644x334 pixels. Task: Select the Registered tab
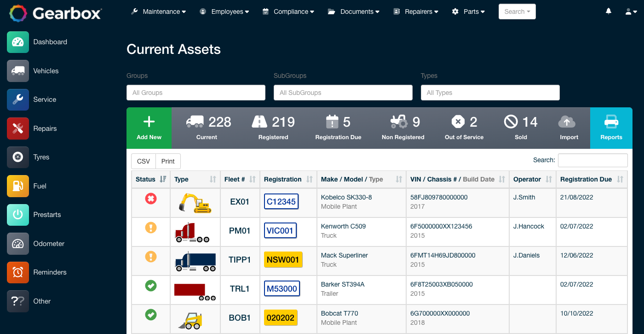click(x=273, y=128)
